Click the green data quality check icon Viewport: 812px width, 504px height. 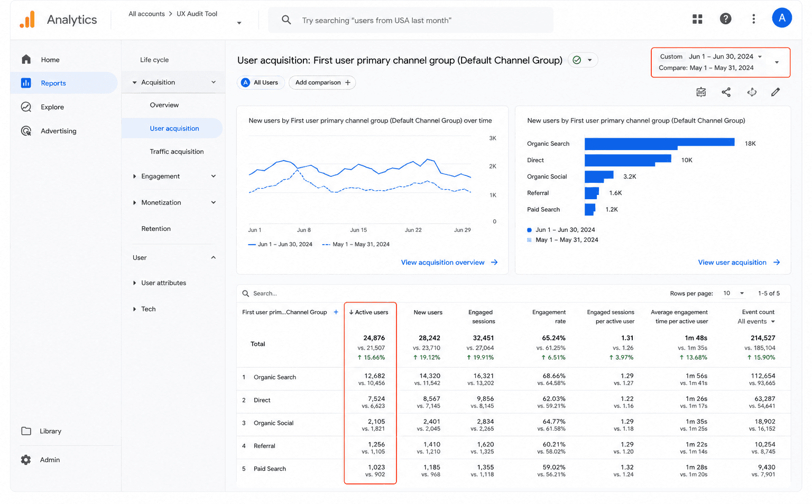pos(577,60)
